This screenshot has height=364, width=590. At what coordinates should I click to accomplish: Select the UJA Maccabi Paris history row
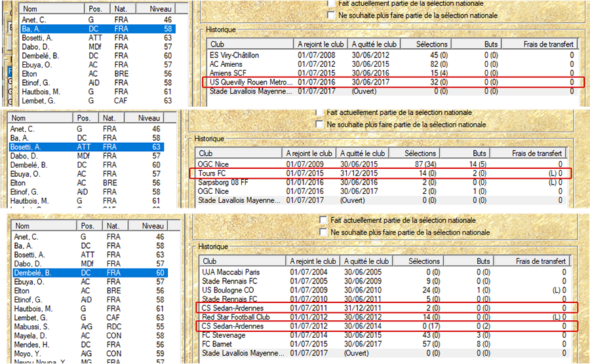coord(383,272)
